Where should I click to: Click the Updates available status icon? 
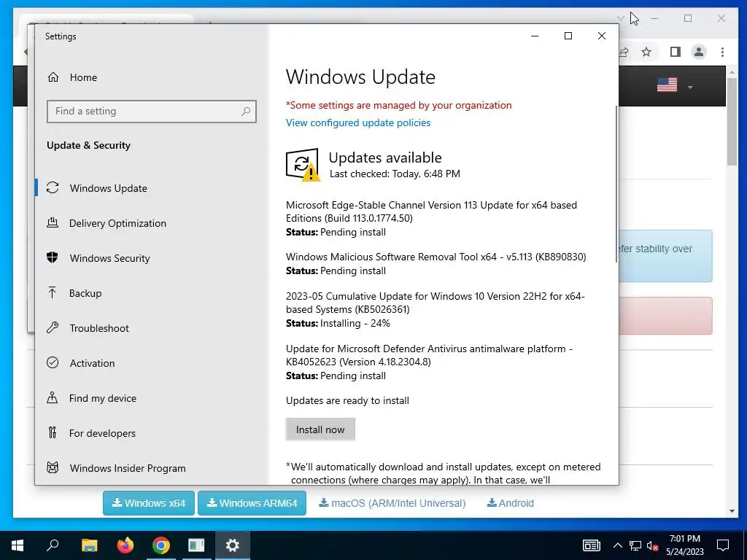[303, 164]
